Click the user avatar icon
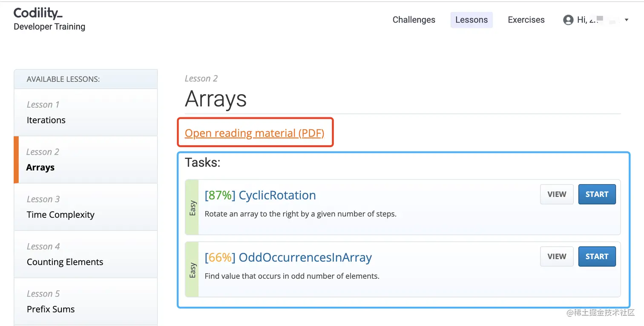Image resolution: width=644 pixels, height=326 pixels. click(x=568, y=20)
